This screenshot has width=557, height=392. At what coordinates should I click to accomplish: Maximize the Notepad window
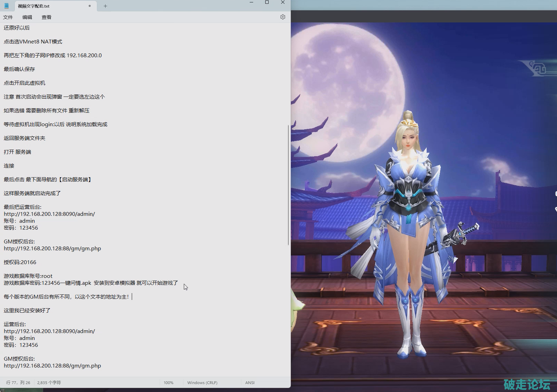click(x=267, y=2)
